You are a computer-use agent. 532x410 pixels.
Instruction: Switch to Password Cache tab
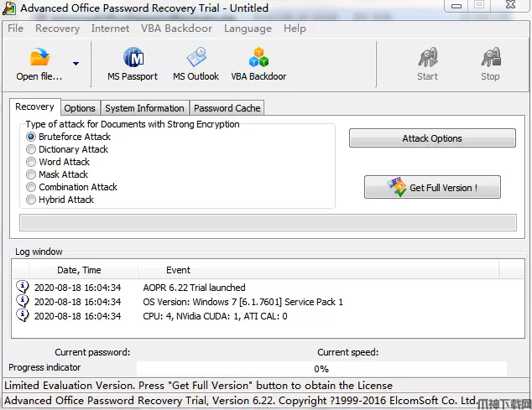(227, 108)
